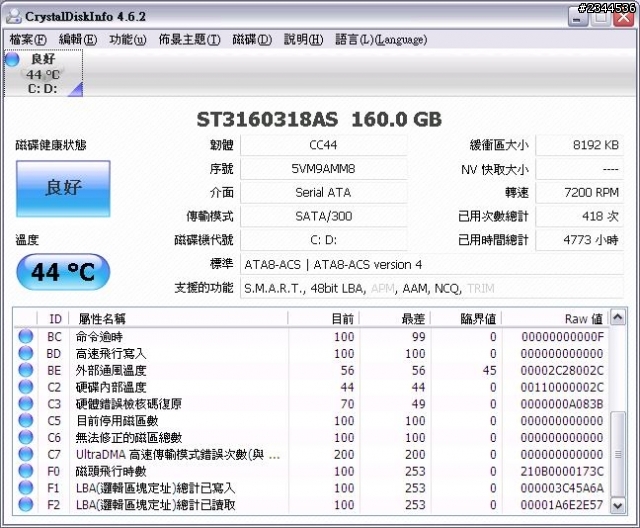Click status orb for C5 目前停用磁區數 row
This screenshot has height=528, width=640.
(26, 420)
